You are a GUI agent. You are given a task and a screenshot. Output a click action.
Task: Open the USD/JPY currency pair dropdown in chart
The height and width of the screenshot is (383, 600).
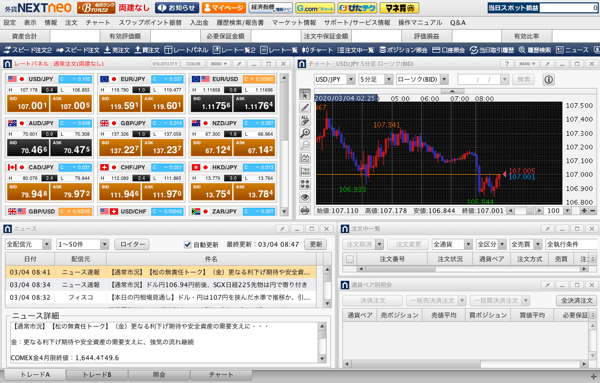point(351,80)
